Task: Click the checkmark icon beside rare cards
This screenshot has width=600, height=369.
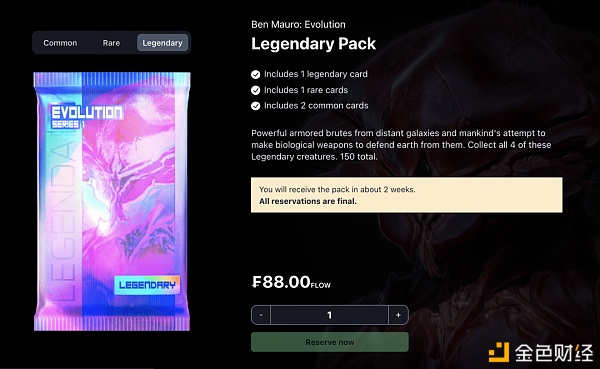Action: click(256, 90)
